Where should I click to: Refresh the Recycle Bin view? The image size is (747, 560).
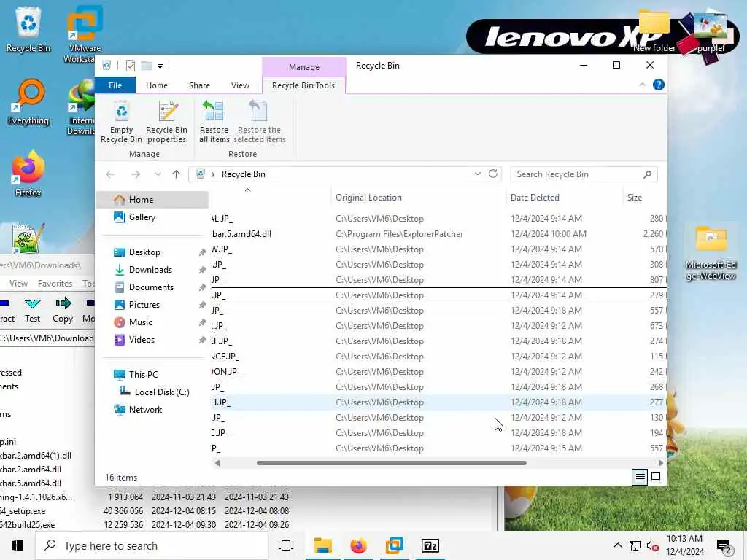click(x=493, y=174)
